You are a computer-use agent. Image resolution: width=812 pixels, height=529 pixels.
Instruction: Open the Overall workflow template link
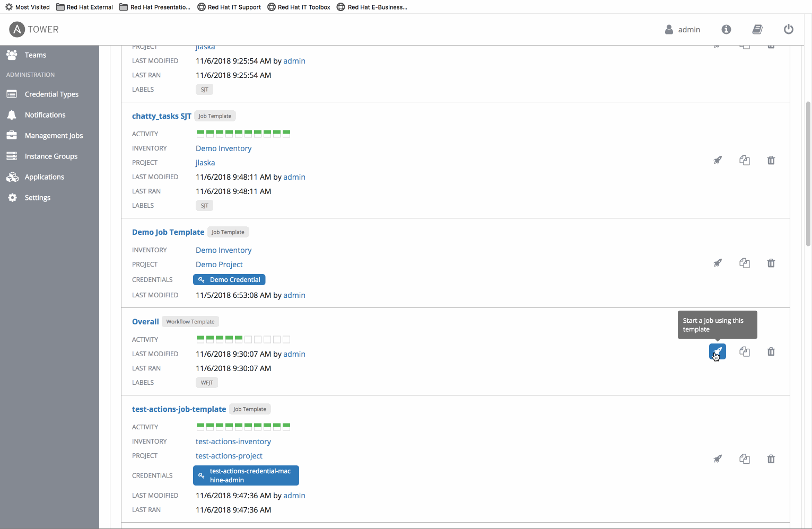tap(145, 322)
